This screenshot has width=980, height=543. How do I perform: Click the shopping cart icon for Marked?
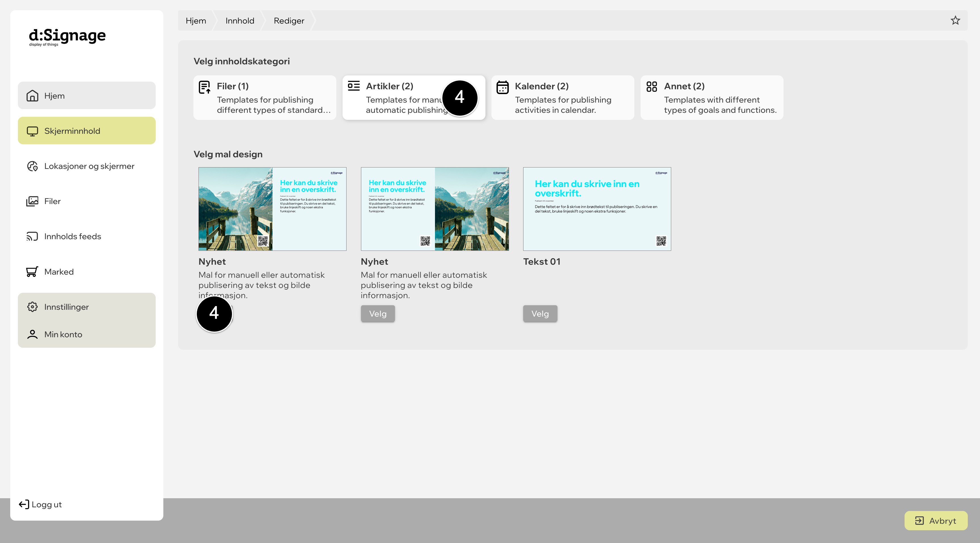point(32,271)
